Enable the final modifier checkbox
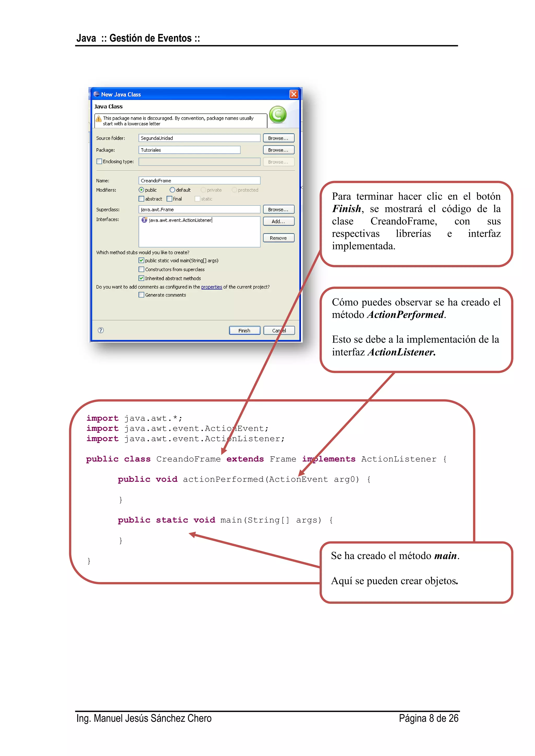 169,199
